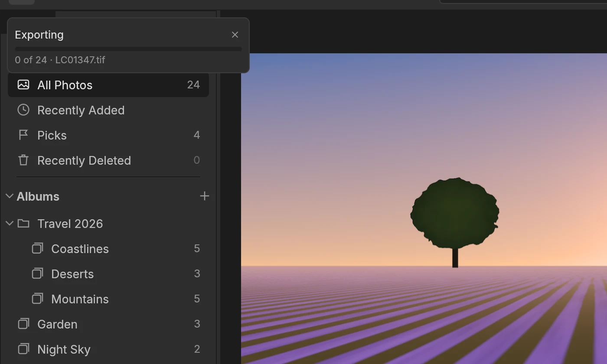Click the Night Sky album icon
Image resolution: width=607 pixels, height=364 pixels.
coord(23,349)
